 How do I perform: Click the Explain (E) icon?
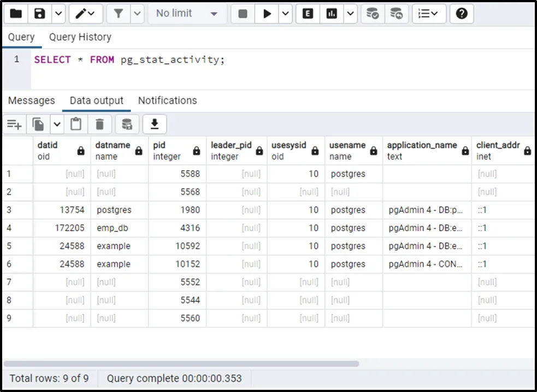(x=308, y=14)
